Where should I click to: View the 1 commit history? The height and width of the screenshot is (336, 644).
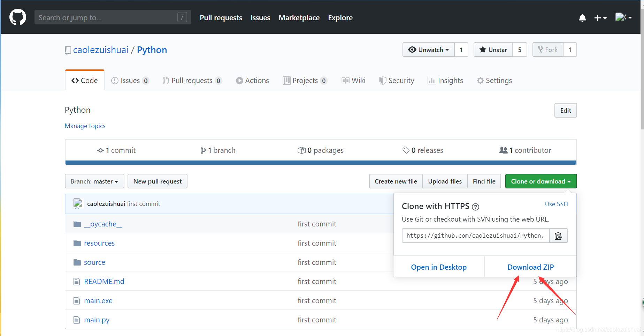pyautogui.click(x=116, y=150)
